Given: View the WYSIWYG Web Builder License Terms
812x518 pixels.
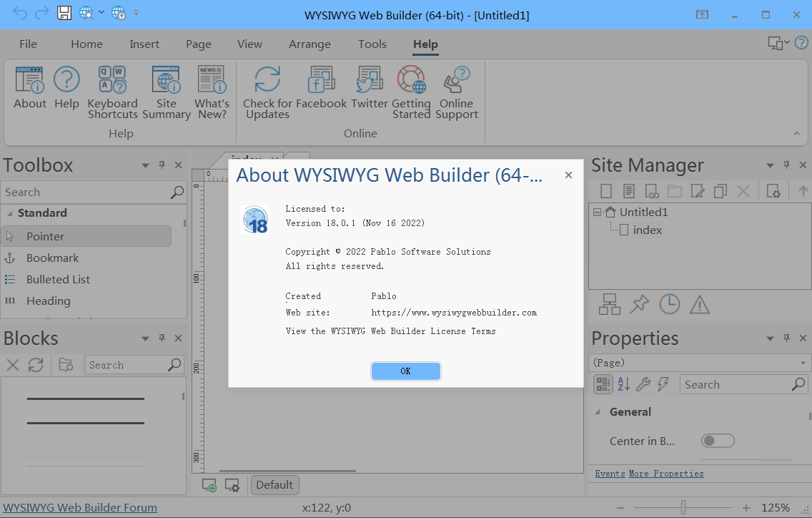Looking at the screenshot, I should point(390,331).
